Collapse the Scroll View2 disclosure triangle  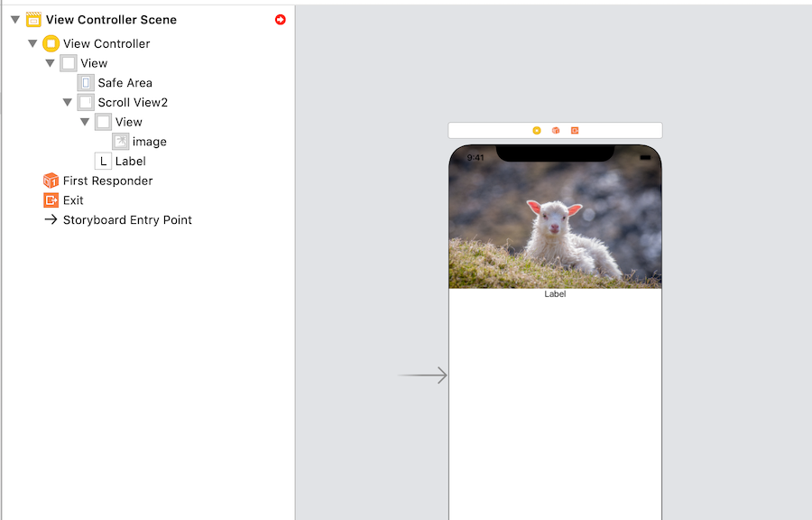[x=68, y=102]
